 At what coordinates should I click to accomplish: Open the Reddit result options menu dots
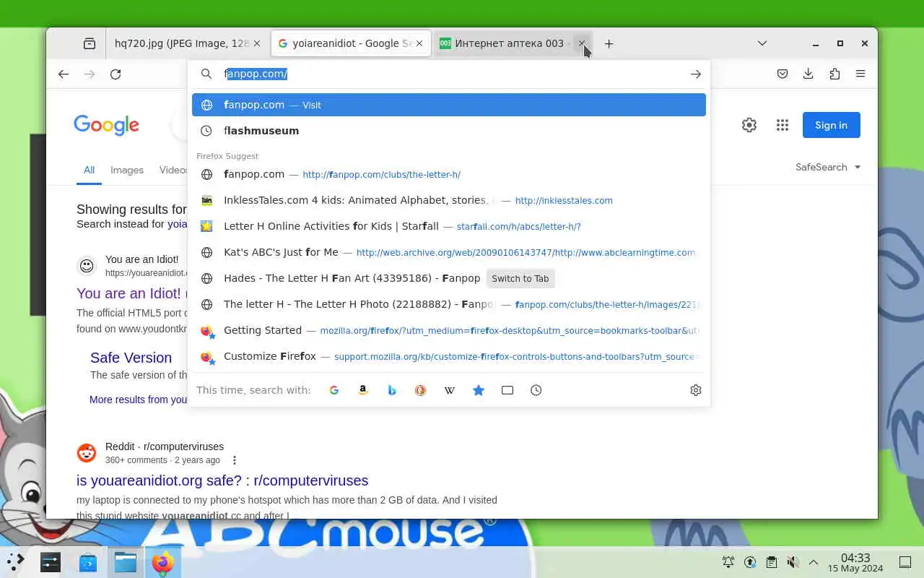(x=234, y=460)
